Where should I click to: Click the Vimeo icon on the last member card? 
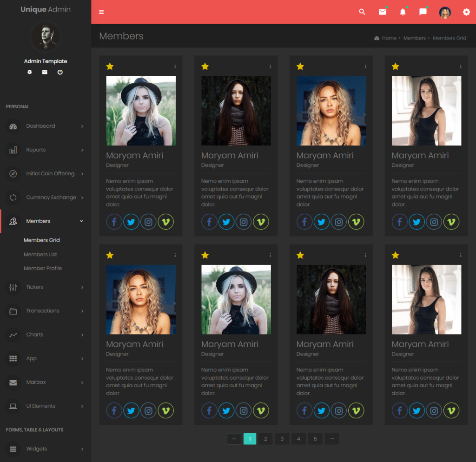coord(451,410)
